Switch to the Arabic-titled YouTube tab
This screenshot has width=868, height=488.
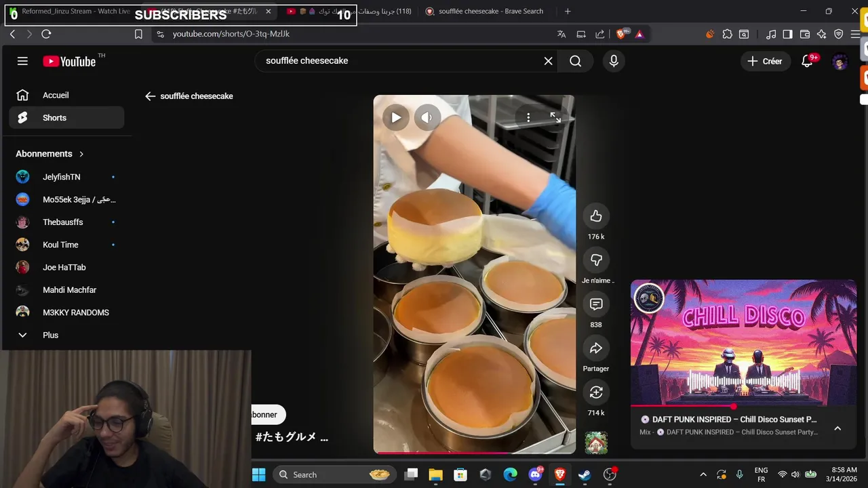[x=349, y=12]
